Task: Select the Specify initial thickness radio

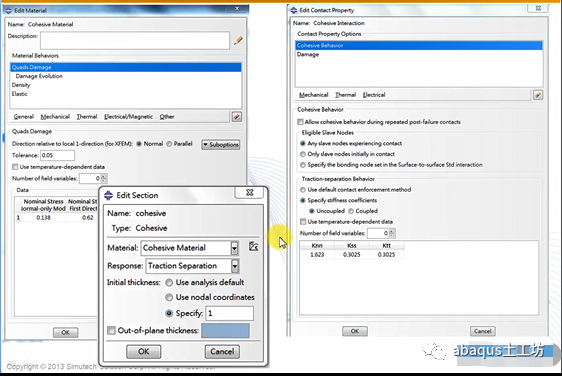Action: coord(169,314)
